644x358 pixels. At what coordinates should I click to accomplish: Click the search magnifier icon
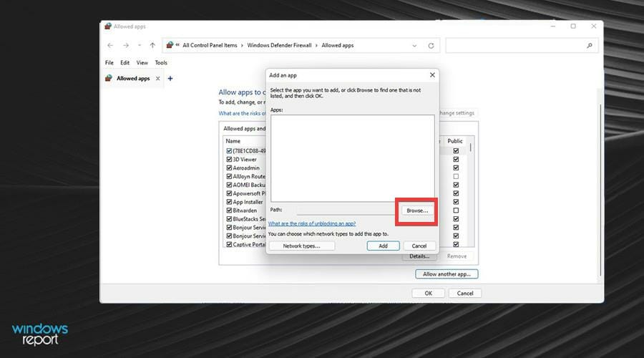[590, 46]
